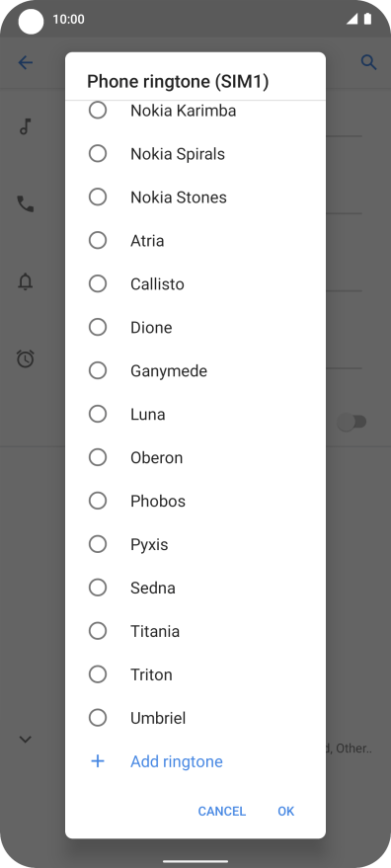Tap the back arrow icon
391x868 pixels.
coord(26,62)
